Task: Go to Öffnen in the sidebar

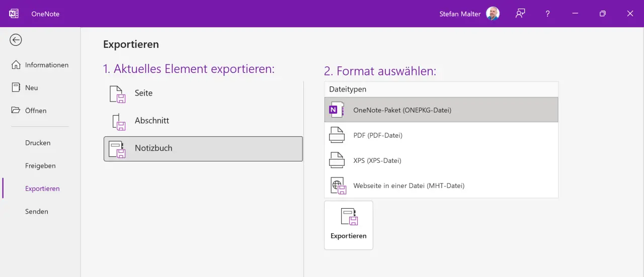Action: (x=35, y=111)
